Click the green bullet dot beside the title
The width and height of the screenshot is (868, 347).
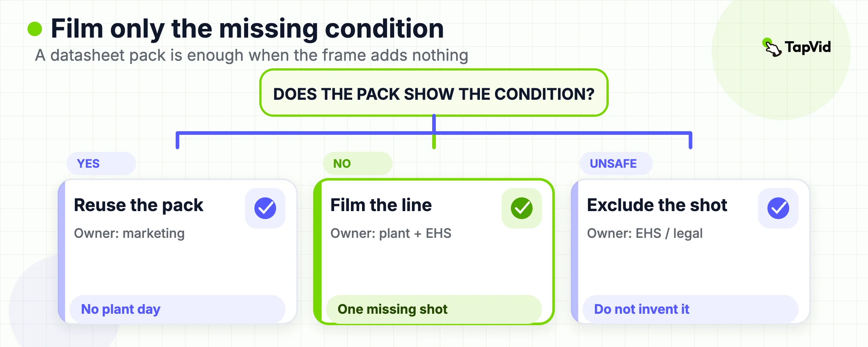click(35, 29)
